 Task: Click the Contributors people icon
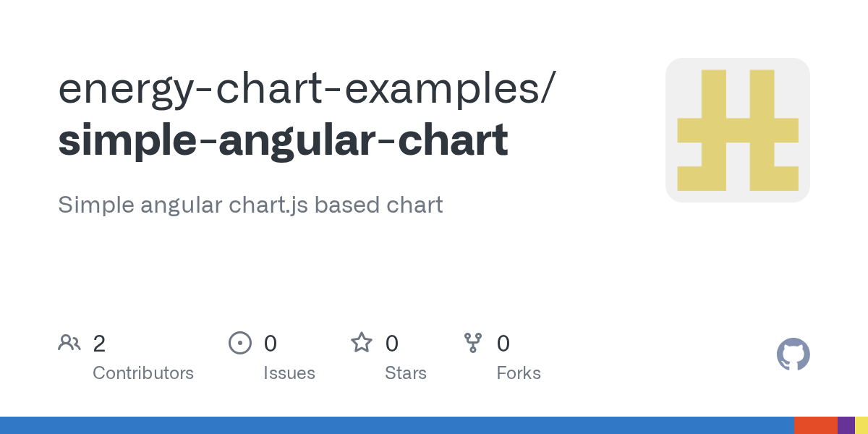coord(69,343)
